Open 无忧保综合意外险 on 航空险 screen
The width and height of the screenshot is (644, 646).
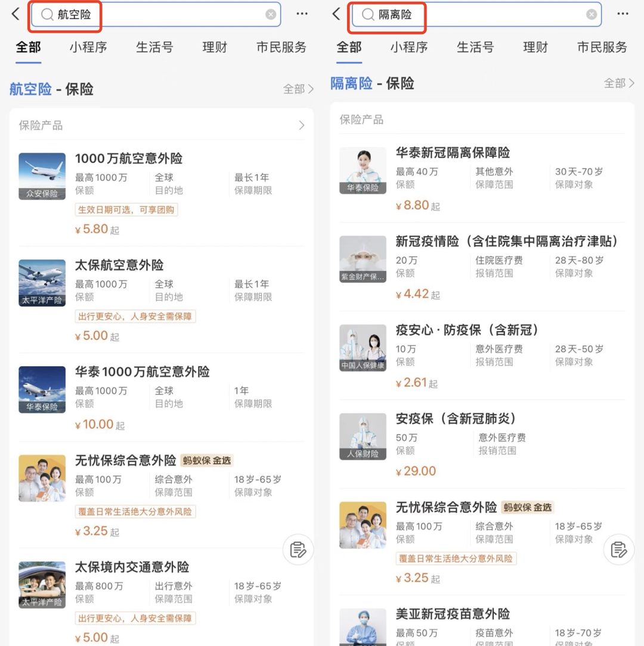pos(125,460)
